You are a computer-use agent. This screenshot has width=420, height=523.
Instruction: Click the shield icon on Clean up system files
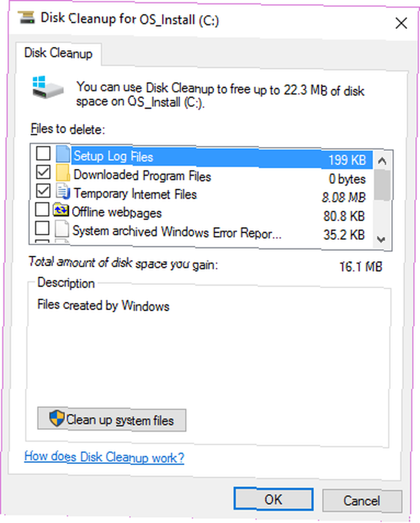point(56,418)
